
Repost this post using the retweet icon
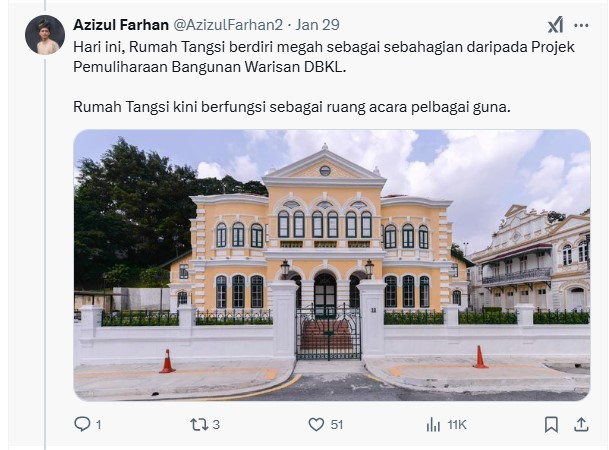[199, 424]
